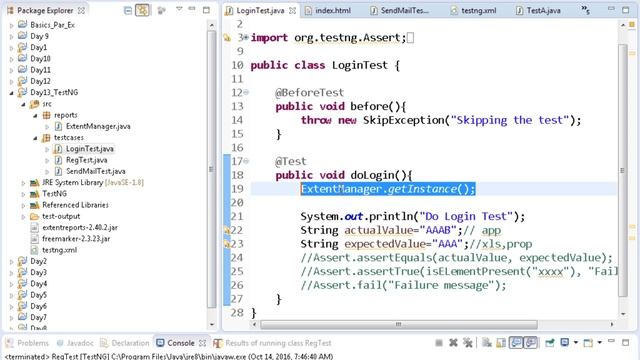Click the SkipException text on line 14
This screenshot has width=640, height=360.
point(403,120)
